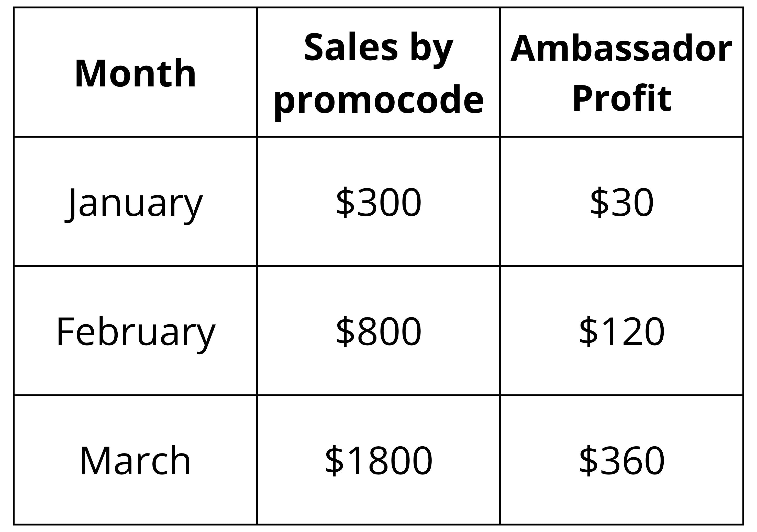Click border between Month header and January
757x532 pixels.
pos(135,137)
